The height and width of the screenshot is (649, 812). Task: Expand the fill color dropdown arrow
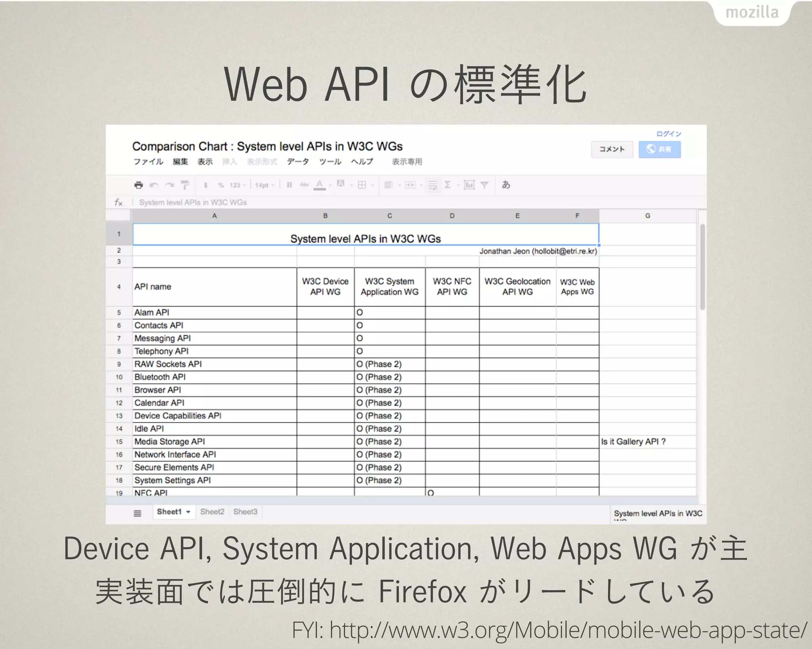tap(351, 185)
